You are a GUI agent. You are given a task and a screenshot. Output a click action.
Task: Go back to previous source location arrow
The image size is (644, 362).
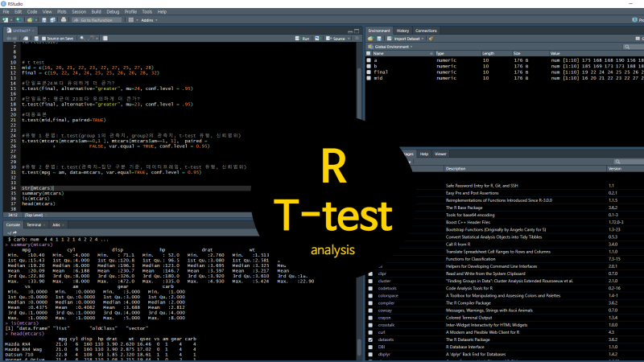(8, 39)
